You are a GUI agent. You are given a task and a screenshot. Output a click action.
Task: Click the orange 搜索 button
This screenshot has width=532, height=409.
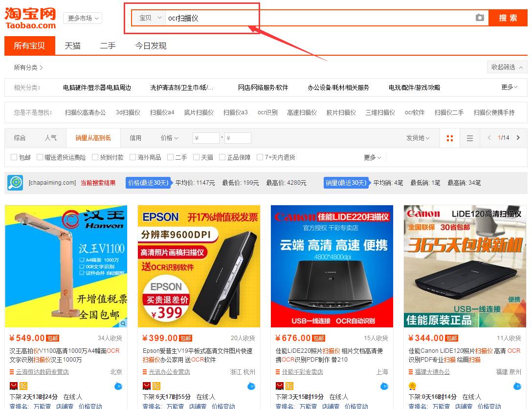tap(508, 18)
